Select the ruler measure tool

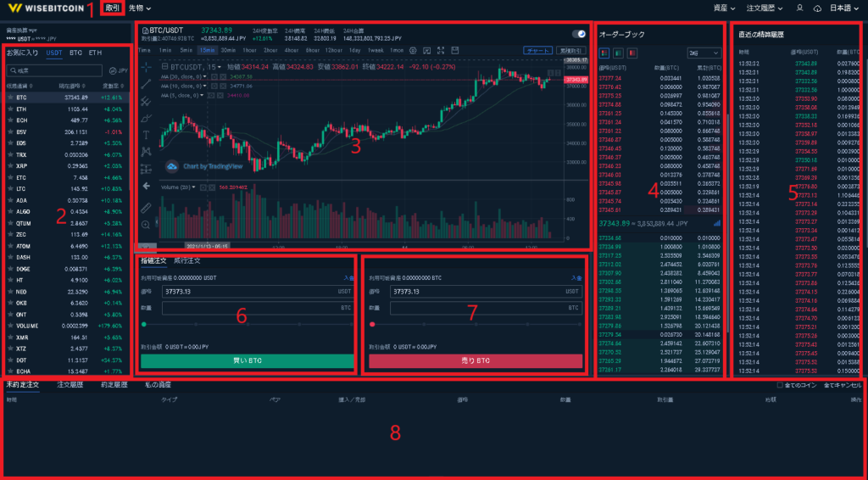[146, 208]
